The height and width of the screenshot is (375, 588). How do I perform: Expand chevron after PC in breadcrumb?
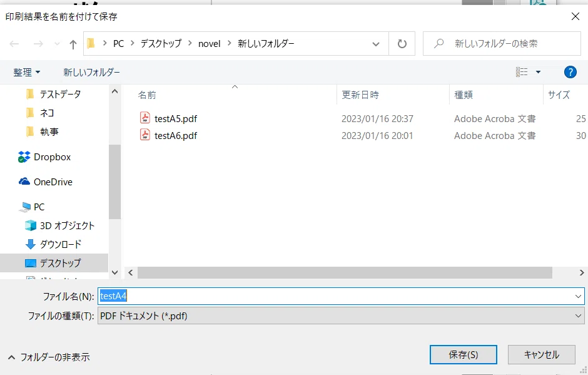(x=133, y=44)
